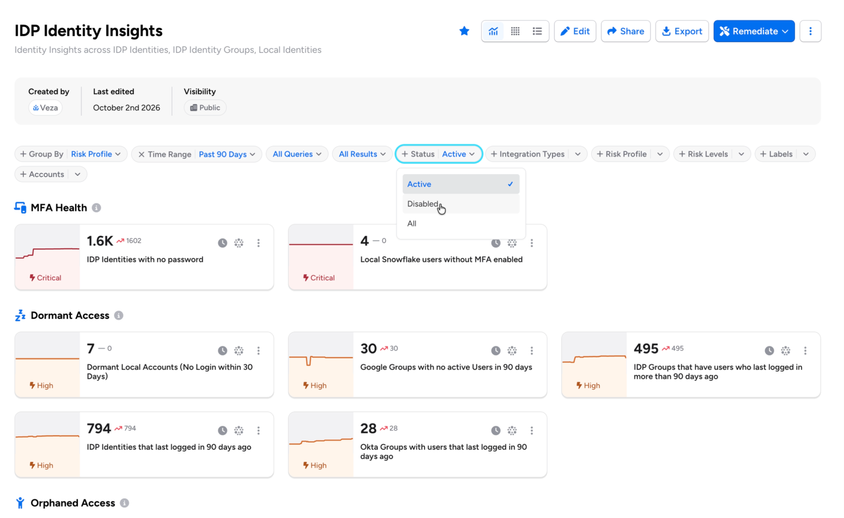Switch to the chart view icon

(493, 31)
